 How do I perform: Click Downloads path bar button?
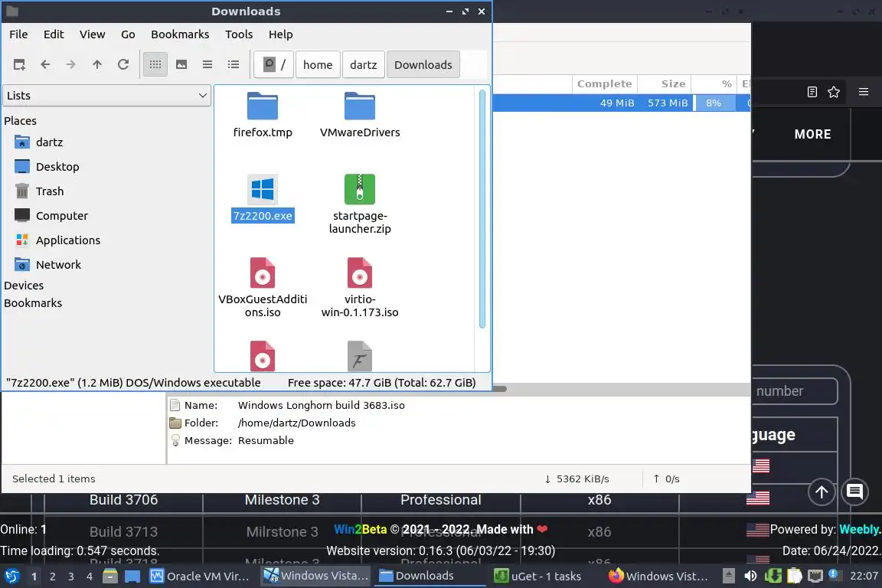423,65
